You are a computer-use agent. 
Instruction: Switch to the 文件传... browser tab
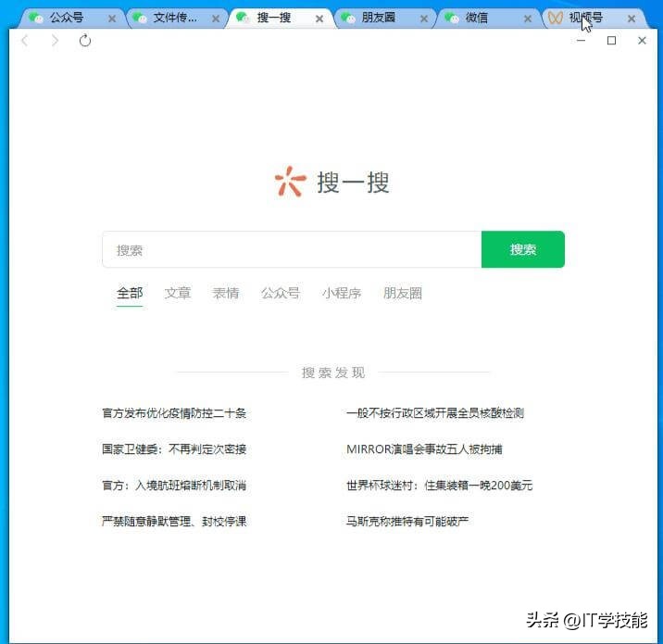[175, 18]
